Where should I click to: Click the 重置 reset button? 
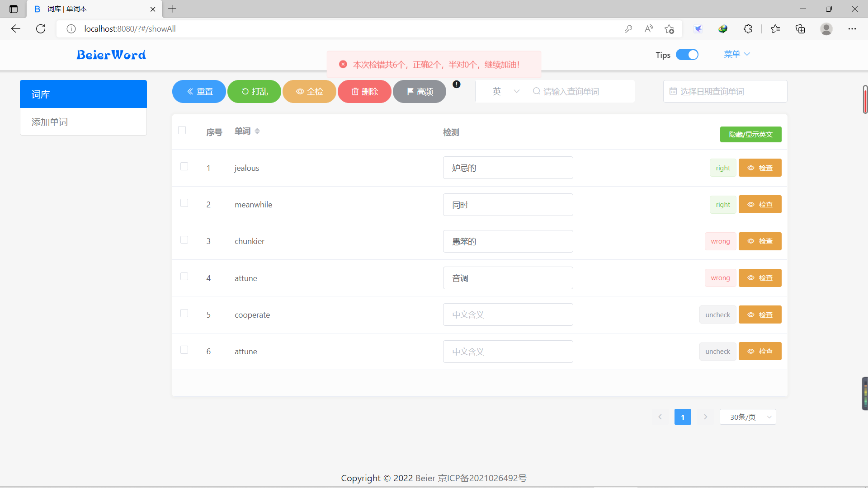click(x=199, y=92)
